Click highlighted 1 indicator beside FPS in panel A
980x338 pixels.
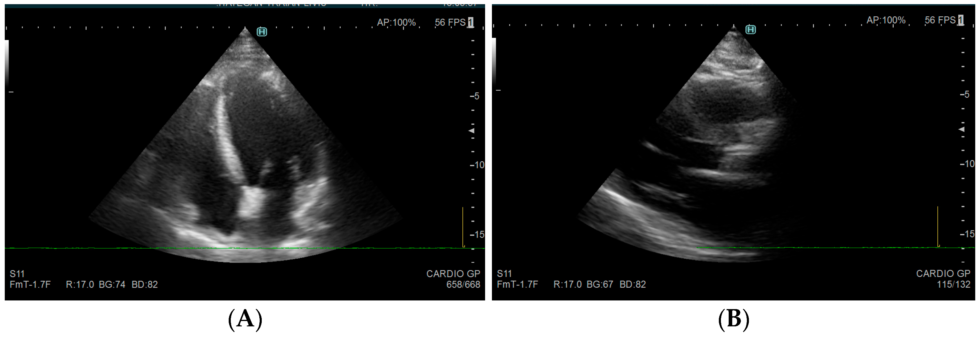tap(470, 22)
